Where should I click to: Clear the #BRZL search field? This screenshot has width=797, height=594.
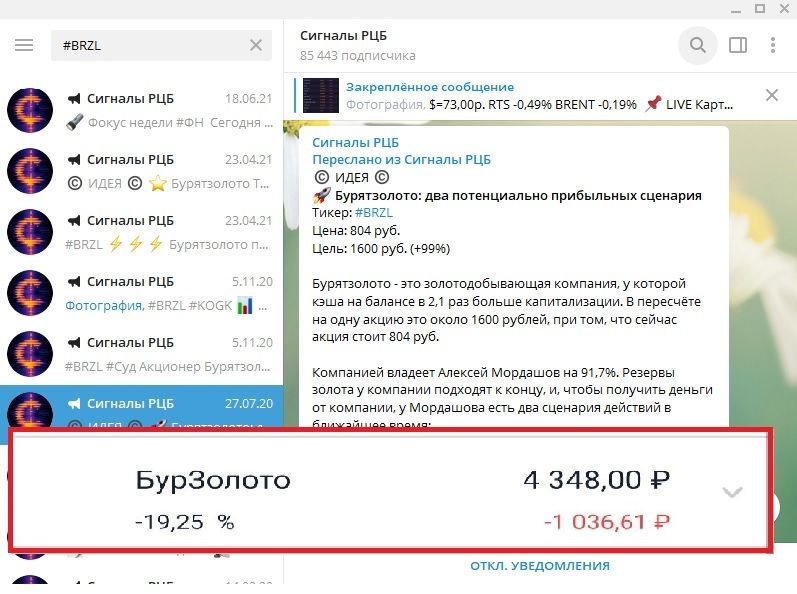click(256, 45)
